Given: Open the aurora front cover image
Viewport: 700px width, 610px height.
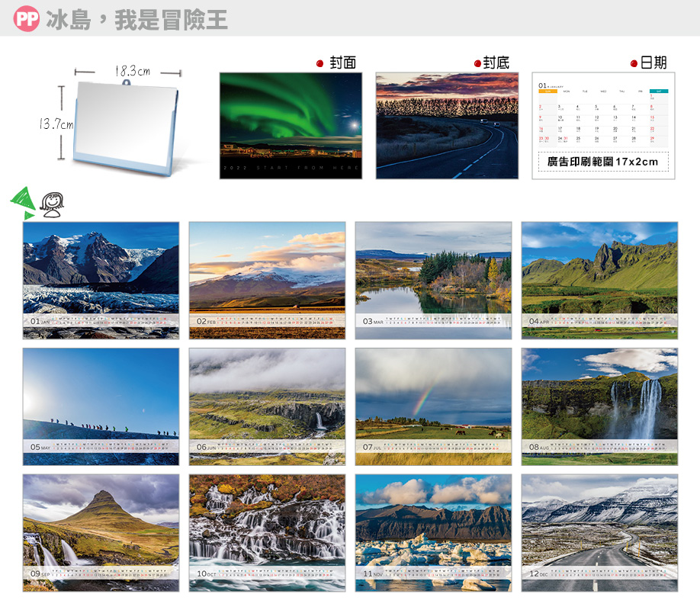Looking at the screenshot, I should 291,126.
